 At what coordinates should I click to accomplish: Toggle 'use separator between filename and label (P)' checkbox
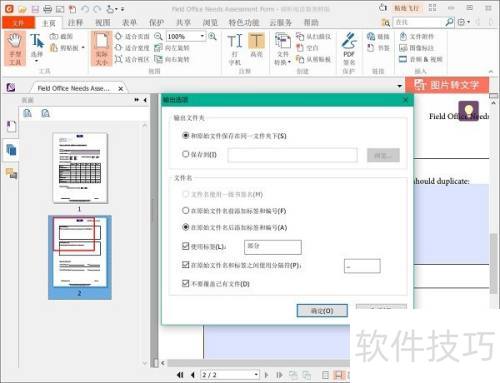point(186,265)
